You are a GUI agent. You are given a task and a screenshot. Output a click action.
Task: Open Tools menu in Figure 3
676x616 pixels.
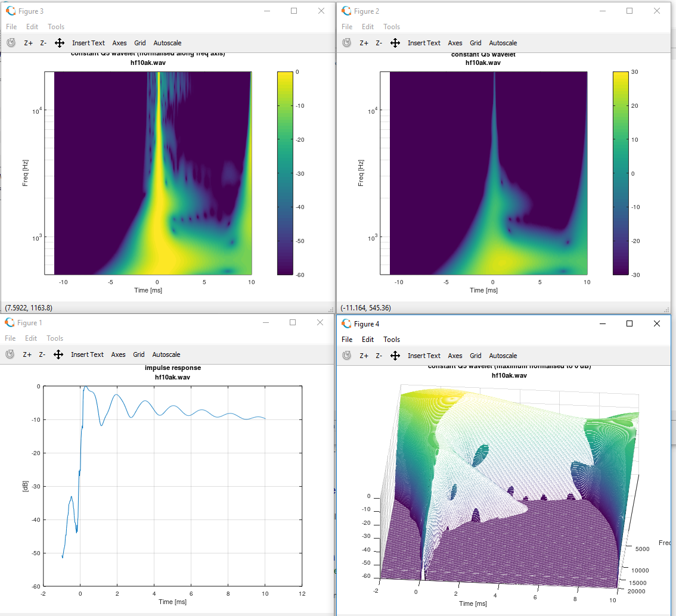(56, 27)
